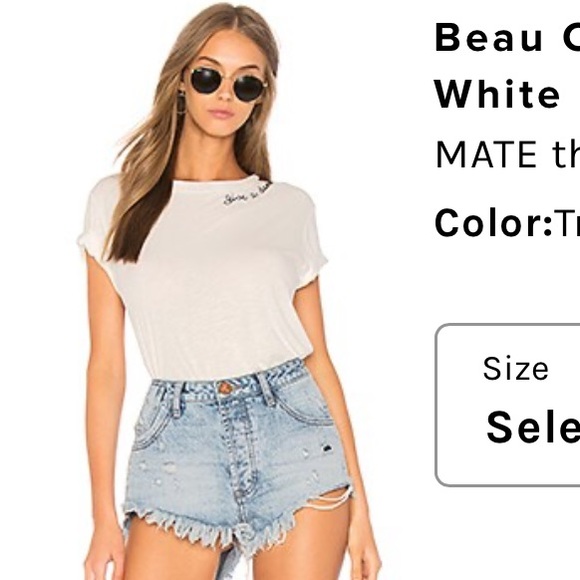This screenshot has width=580, height=580.
Task: Click the round sunglasses on the model
Action: coord(227,83)
